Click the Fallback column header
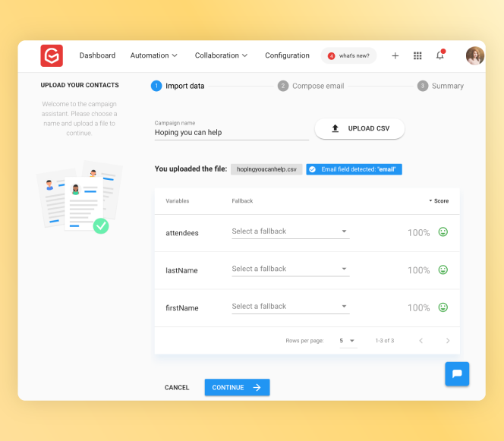Screen dimensions: 504x441 [x=242, y=201]
